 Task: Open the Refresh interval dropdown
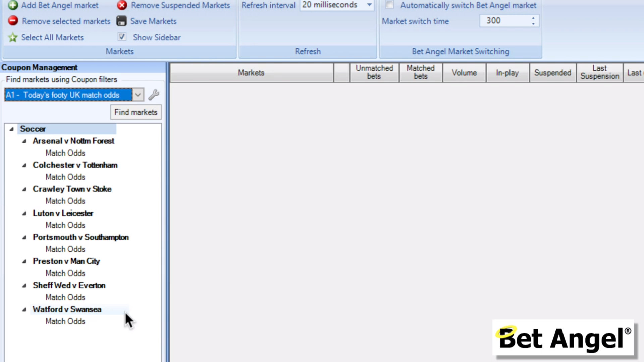[369, 5]
